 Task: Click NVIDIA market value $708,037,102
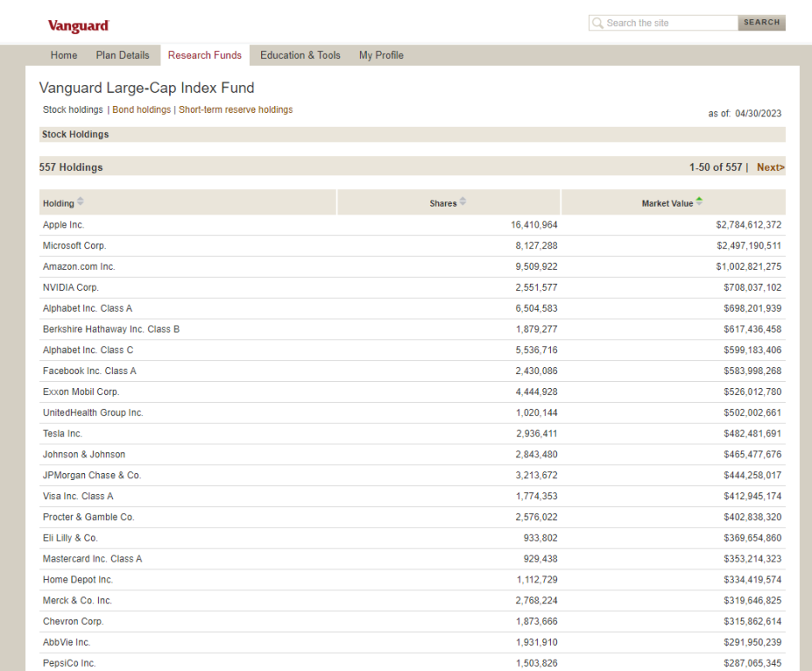[x=752, y=287]
